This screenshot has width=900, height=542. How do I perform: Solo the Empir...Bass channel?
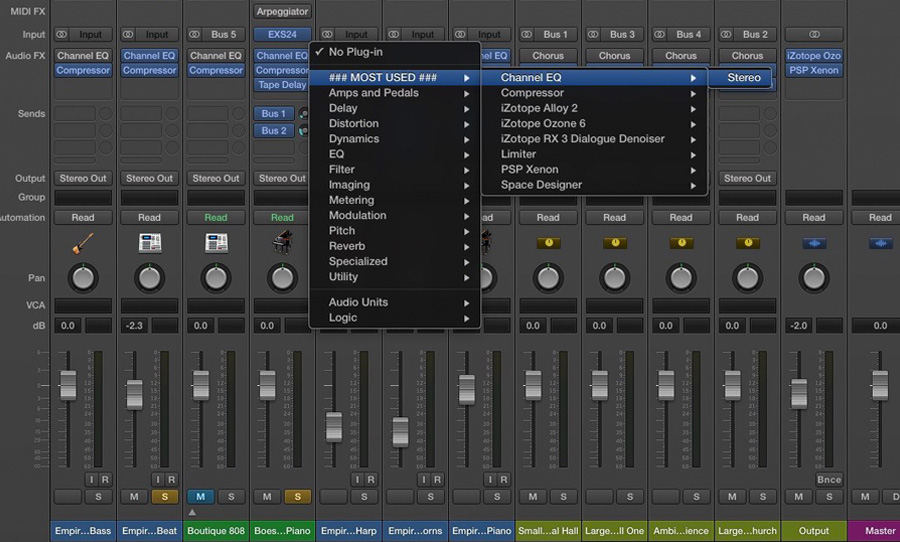98,497
